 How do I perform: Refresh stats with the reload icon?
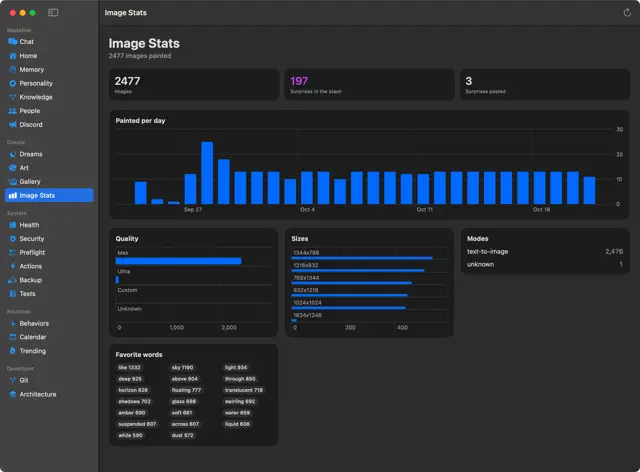point(627,13)
